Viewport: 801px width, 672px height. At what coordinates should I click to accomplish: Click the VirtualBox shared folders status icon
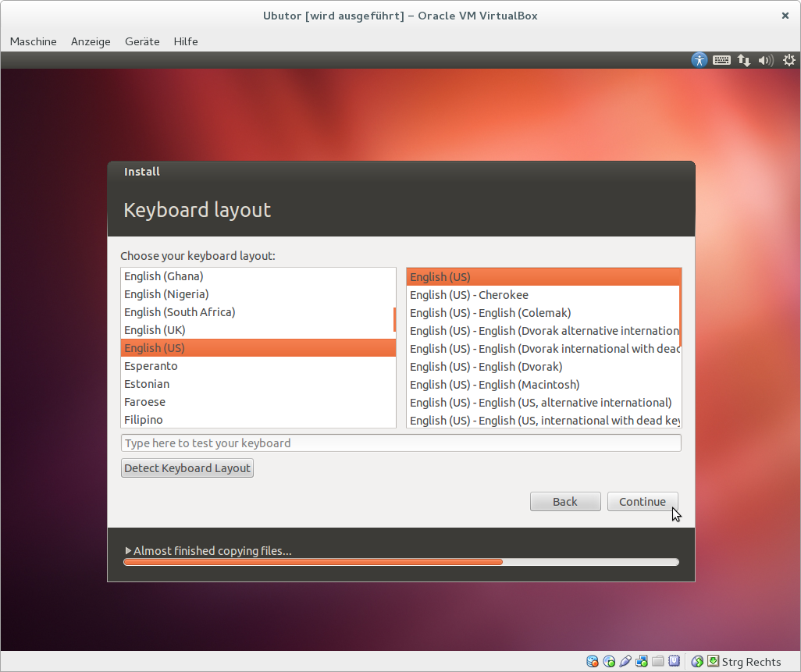pyautogui.click(x=658, y=662)
